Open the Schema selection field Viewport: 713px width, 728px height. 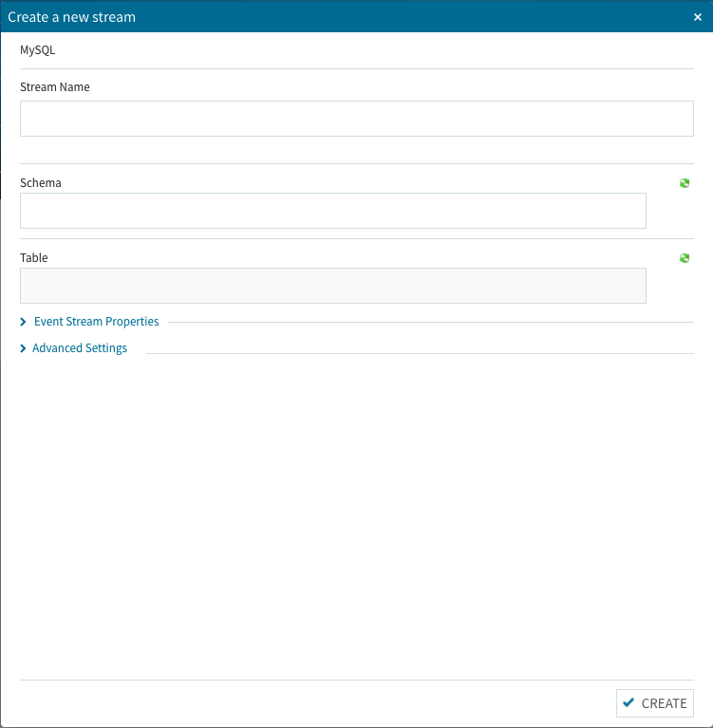333,211
